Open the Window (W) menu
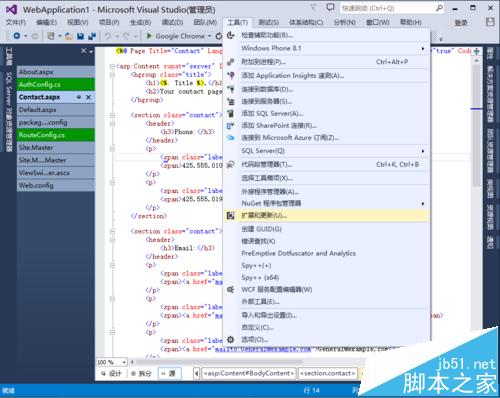The image size is (500, 398). point(378,22)
